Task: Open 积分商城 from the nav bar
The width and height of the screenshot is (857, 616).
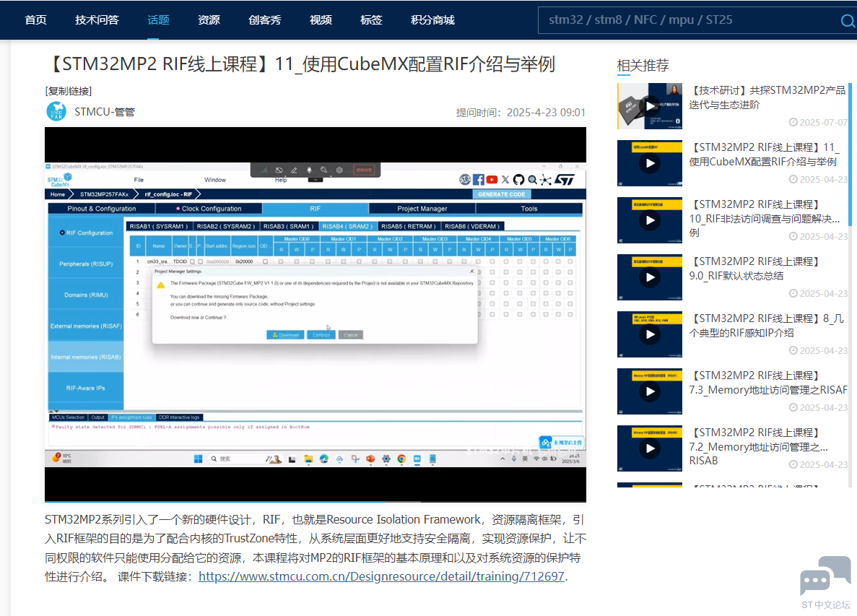Action: click(x=432, y=20)
